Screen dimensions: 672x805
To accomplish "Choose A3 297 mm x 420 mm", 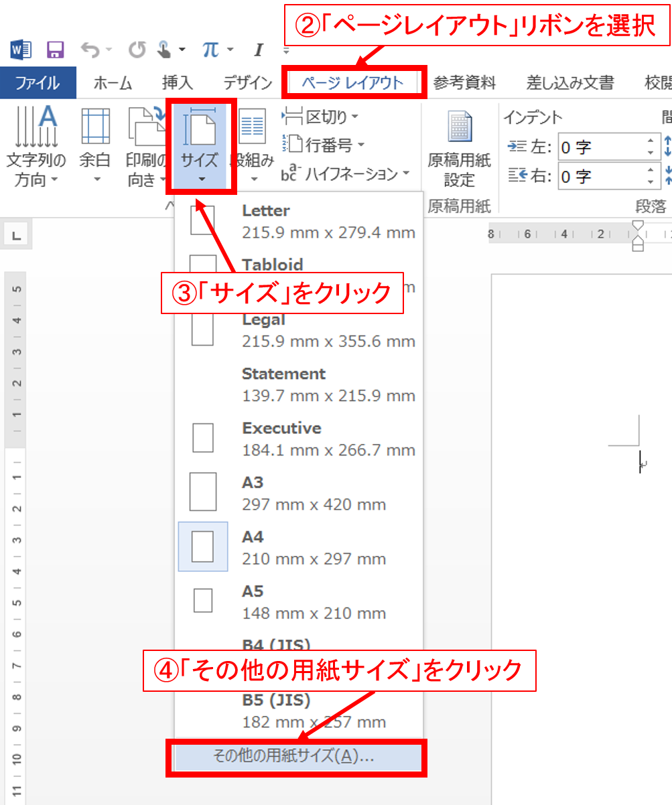I will coord(299,493).
